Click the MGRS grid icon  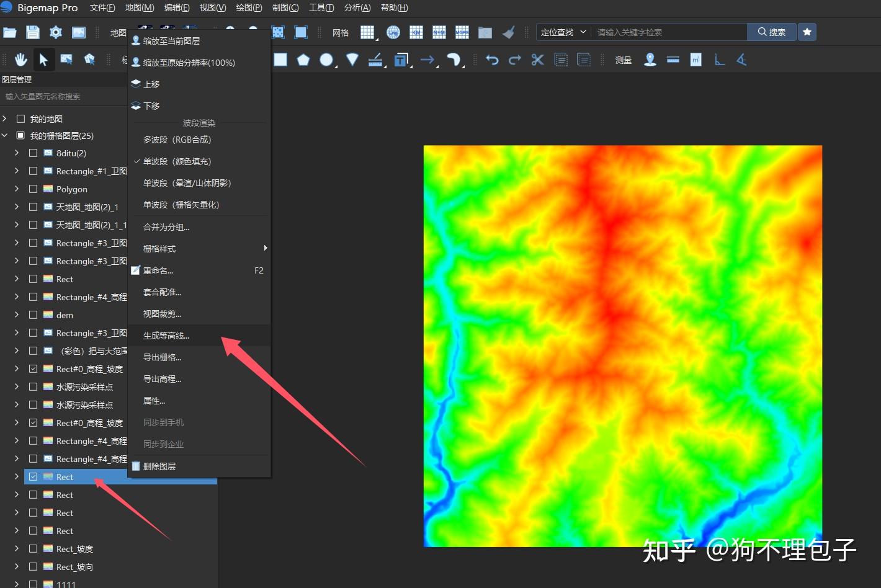tap(462, 32)
